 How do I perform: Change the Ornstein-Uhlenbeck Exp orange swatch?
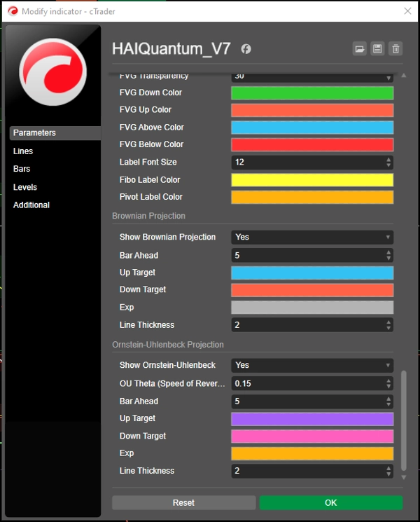tap(312, 454)
